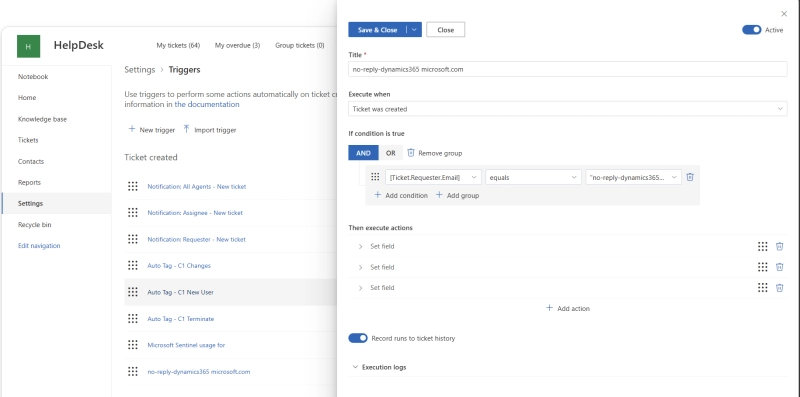Open Group tickets (0) tab
Viewport: 800px width, 397px height.
[x=299, y=45]
